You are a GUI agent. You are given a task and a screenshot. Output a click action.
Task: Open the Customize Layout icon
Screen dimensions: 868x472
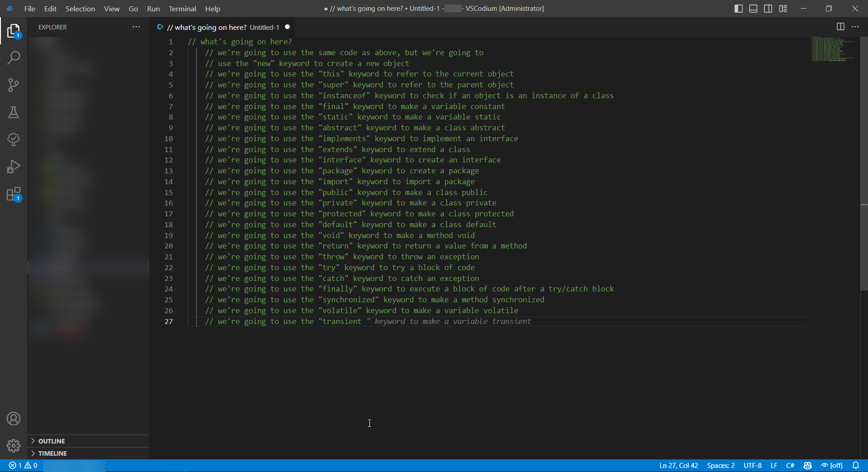point(783,9)
